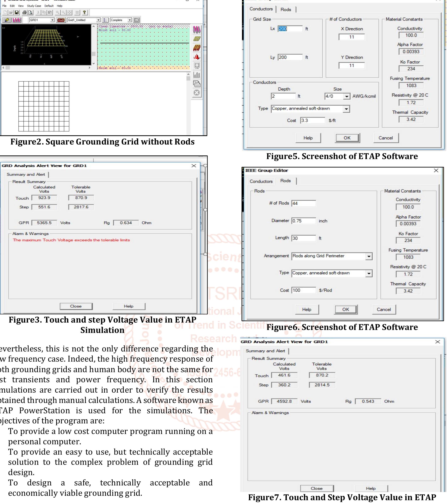Click OK in the Conductors dialog

[x=347, y=138]
